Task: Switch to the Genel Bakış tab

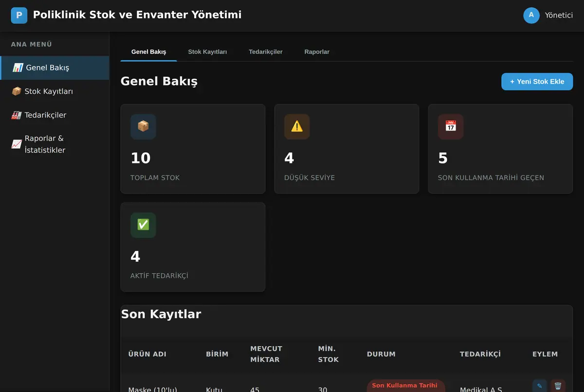Action: [x=149, y=52]
